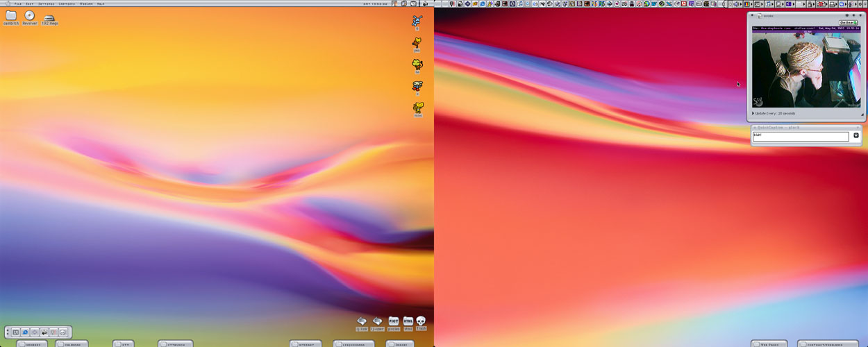Image resolution: width=868 pixels, height=347 pixels.
Task: Toggle the Online status button
Action: click(848, 23)
